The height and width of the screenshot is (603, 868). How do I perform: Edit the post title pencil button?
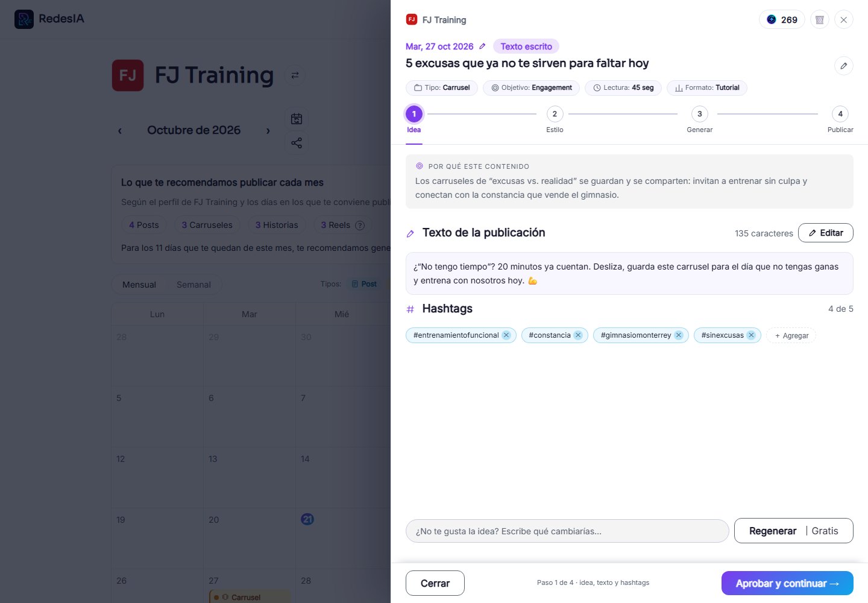844,66
